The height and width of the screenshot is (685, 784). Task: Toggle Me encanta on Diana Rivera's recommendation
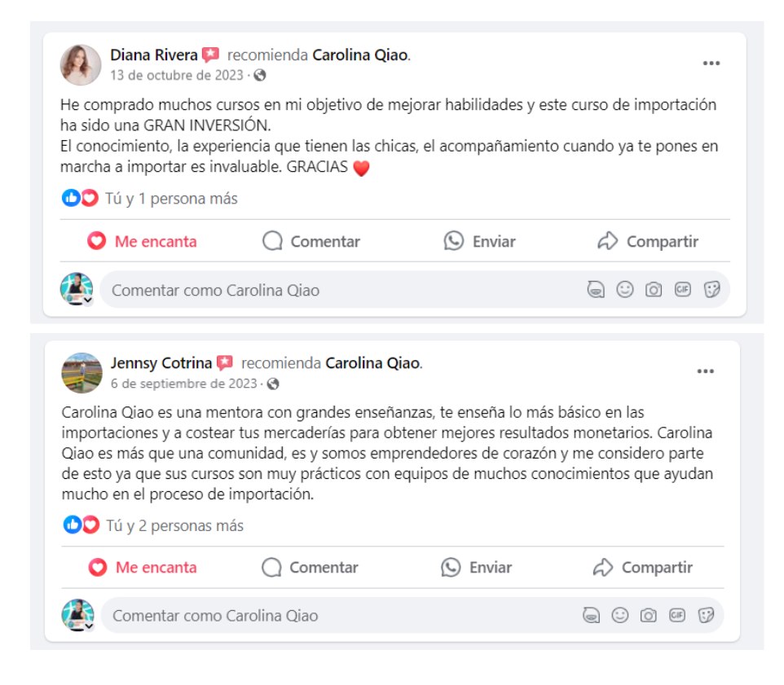[142, 241]
